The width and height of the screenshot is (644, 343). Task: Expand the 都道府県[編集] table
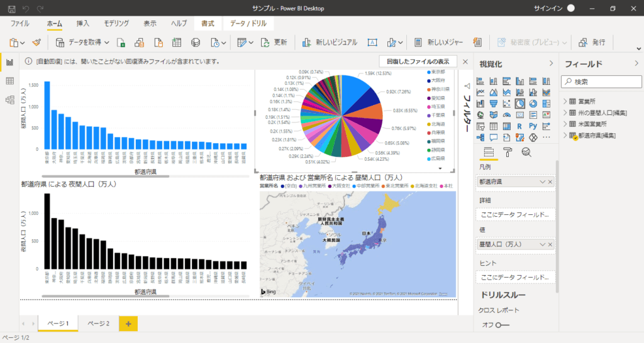coord(565,135)
